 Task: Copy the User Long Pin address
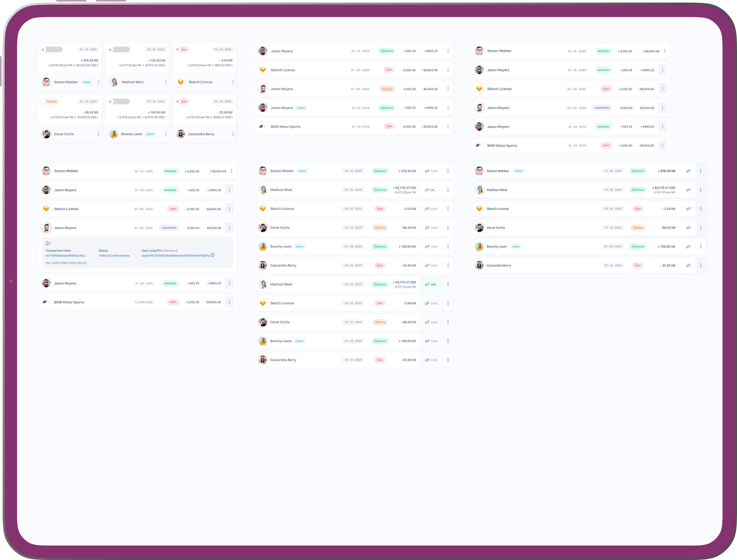tap(213, 255)
